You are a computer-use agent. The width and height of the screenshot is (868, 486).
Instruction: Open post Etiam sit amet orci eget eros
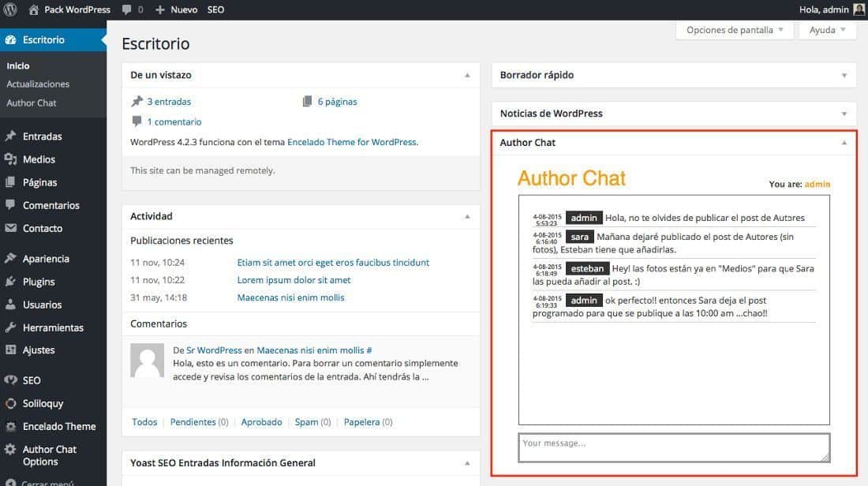pyautogui.click(x=333, y=263)
